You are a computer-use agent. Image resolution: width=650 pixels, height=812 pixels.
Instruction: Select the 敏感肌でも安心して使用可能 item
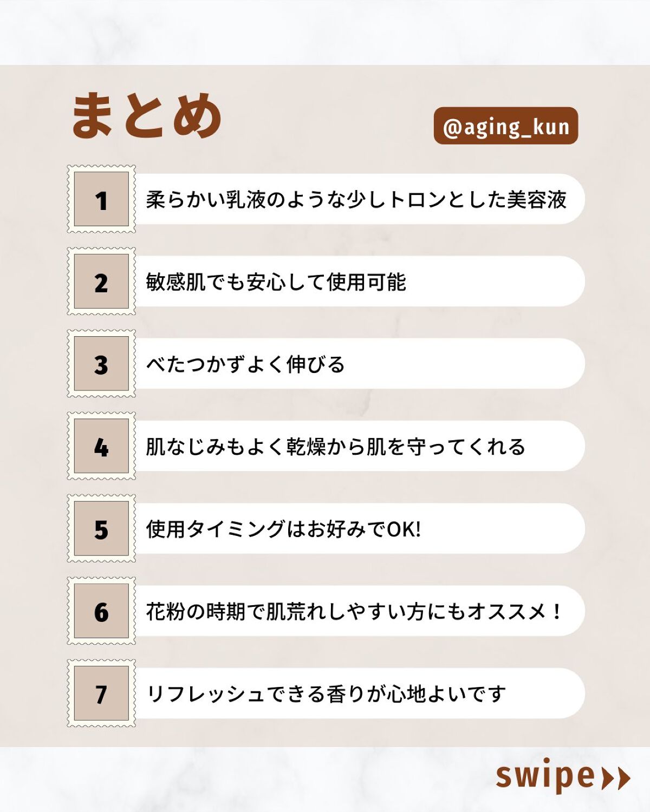276,282
